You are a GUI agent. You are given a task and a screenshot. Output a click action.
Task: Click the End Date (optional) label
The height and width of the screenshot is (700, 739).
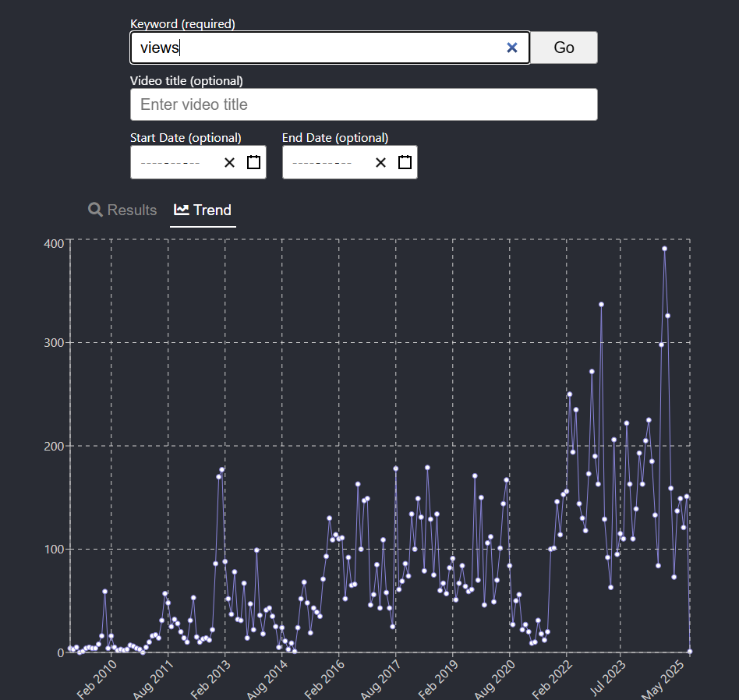(335, 138)
